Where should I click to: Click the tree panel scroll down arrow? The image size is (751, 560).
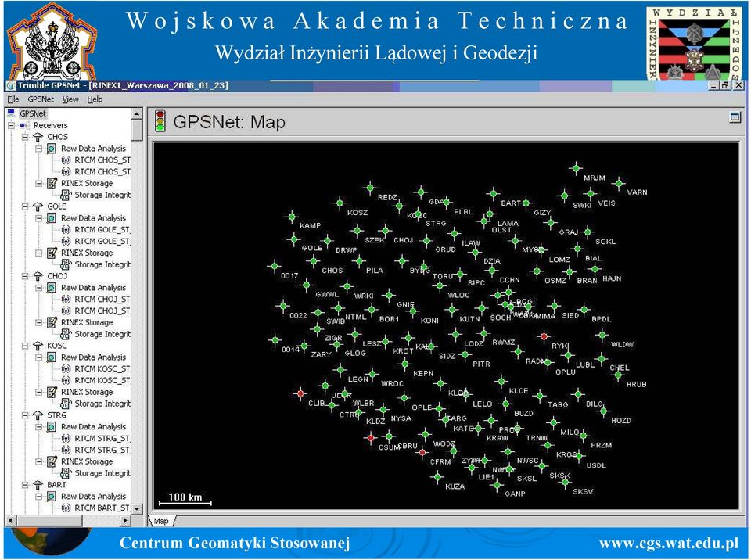tap(137, 508)
